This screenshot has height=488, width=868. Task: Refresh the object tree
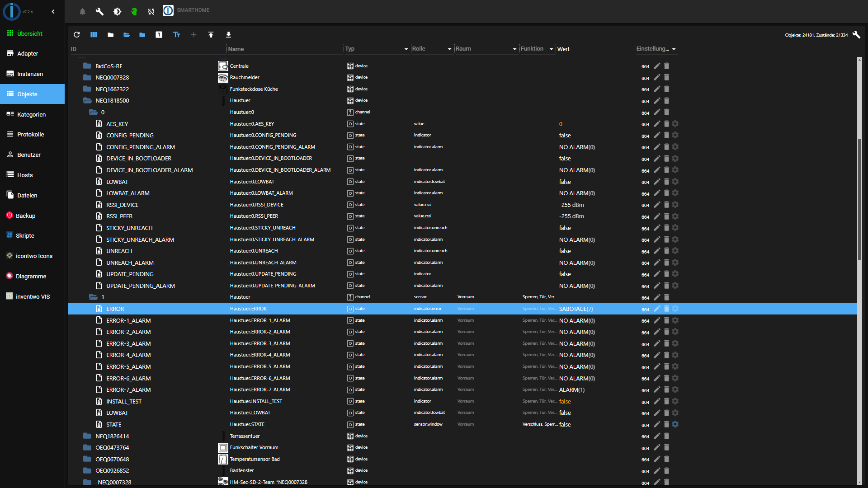tap(76, 35)
